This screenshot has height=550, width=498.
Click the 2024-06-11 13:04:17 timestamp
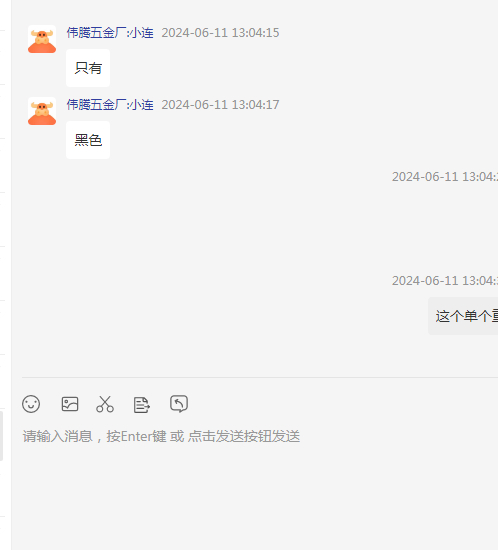pyautogui.click(x=220, y=105)
